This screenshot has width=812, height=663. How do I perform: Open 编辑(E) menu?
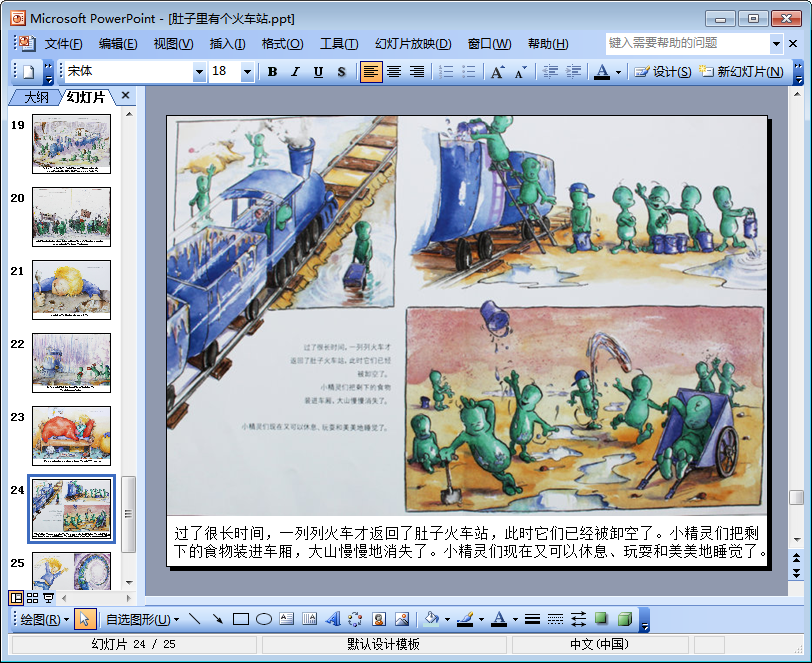tap(118, 44)
